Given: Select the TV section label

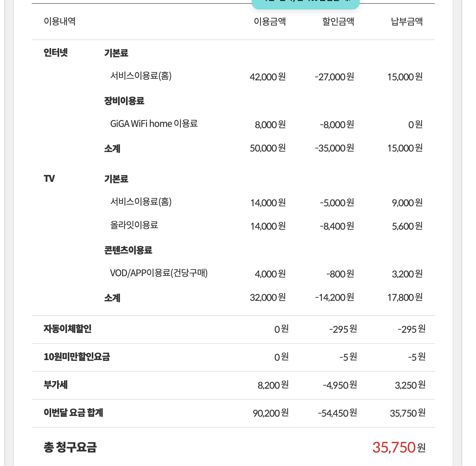Looking at the screenshot, I should (x=49, y=178).
